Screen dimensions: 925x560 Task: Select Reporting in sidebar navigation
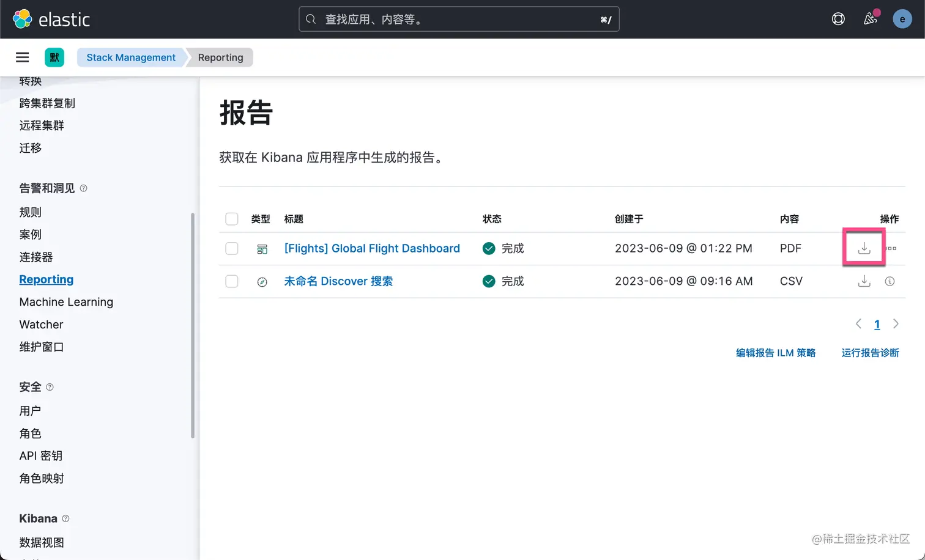point(46,279)
